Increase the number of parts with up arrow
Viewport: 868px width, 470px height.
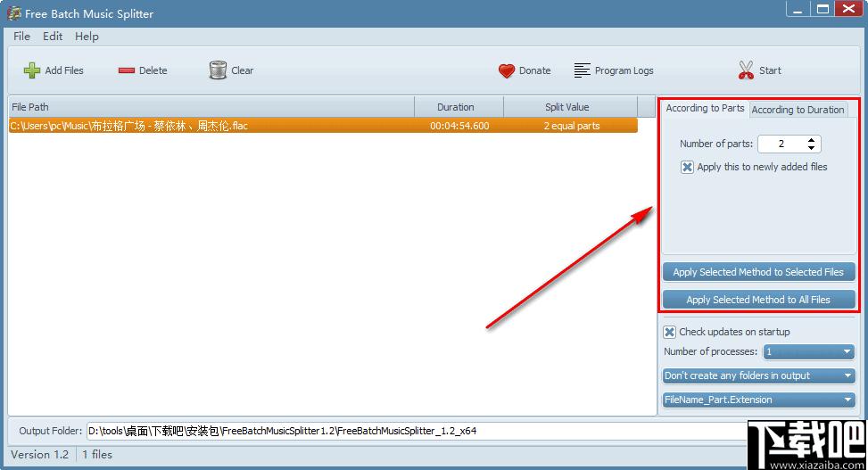[811, 140]
